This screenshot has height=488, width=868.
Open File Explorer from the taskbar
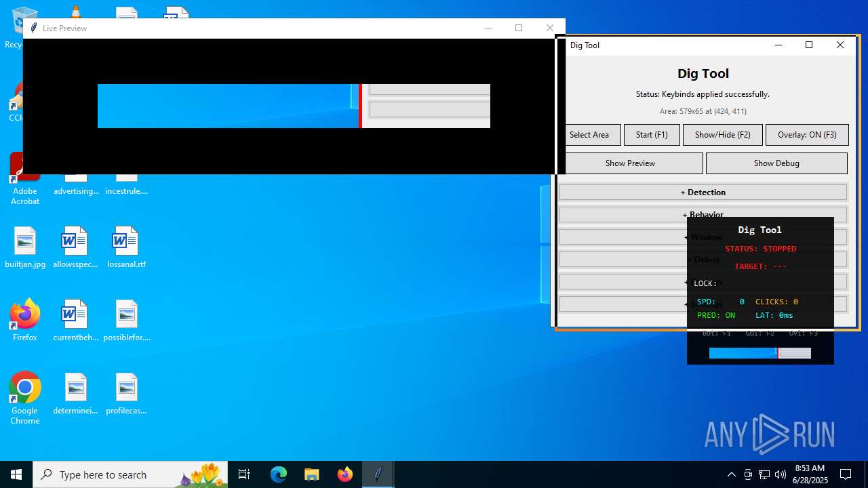[x=311, y=474]
